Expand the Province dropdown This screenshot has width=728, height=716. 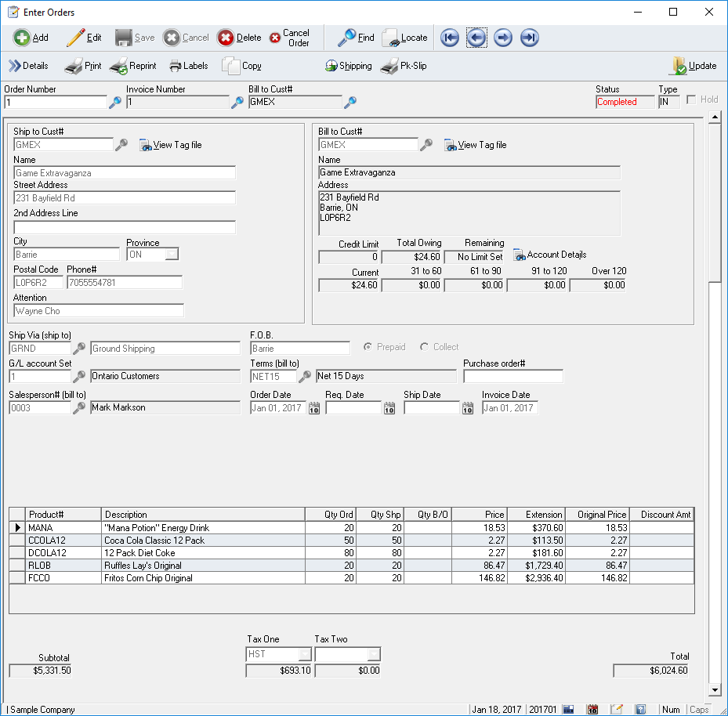[172, 255]
